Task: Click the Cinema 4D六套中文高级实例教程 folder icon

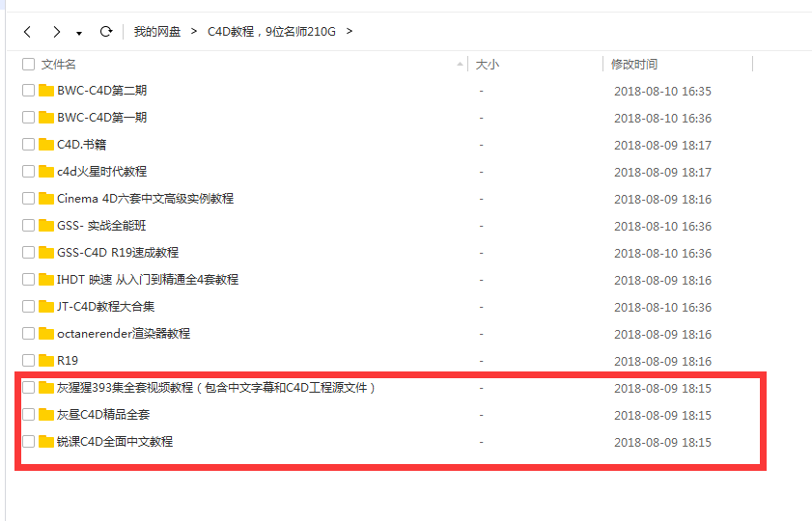Action: [46, 198]
